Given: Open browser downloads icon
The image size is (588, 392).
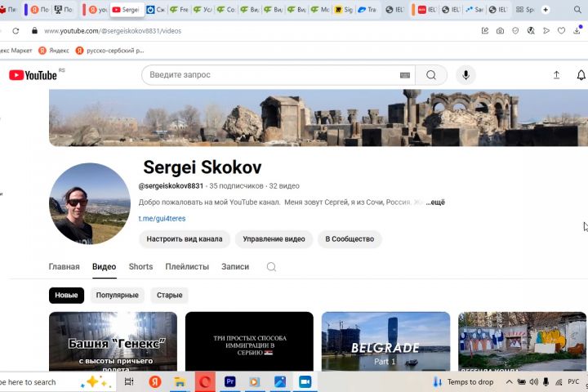Looking at the screenshot, I should (x=577, y=30).
